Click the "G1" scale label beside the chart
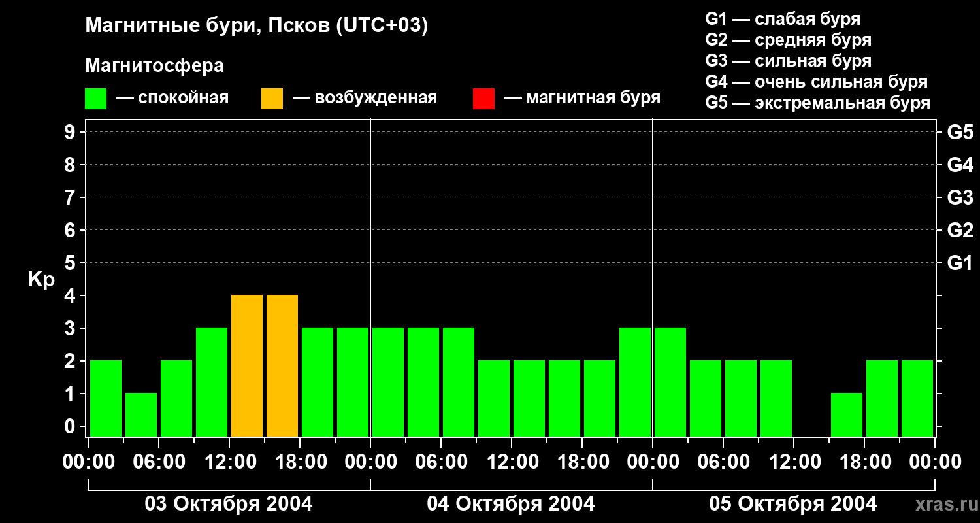The width and height of the screenshot is (980, 523). click(960, 263)
